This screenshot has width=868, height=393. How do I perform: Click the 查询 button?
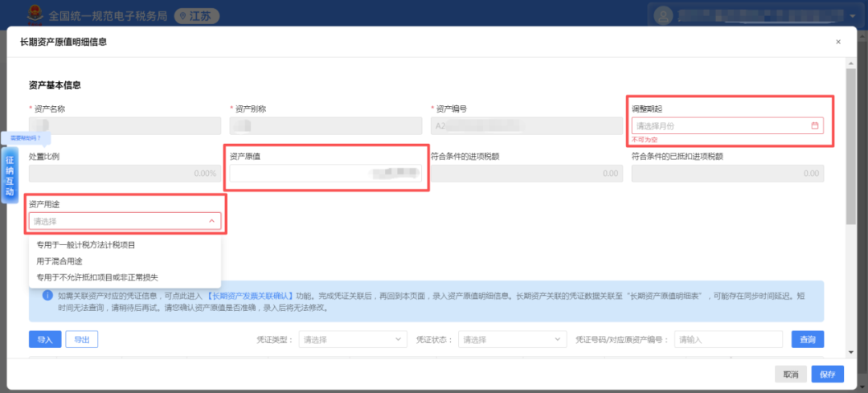pyautogui.click(x=808, y=339)
